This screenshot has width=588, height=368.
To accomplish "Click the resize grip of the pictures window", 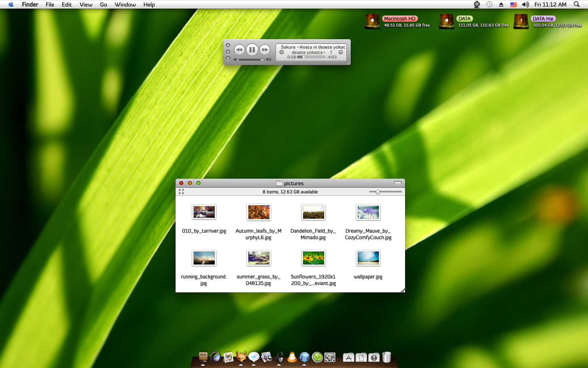I will [402, 289].
